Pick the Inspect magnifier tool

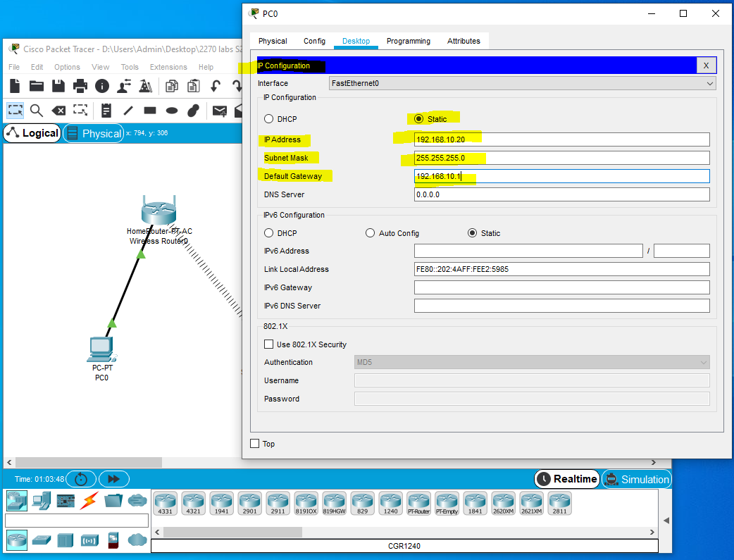pyautogui.click(x=37, y=111)
